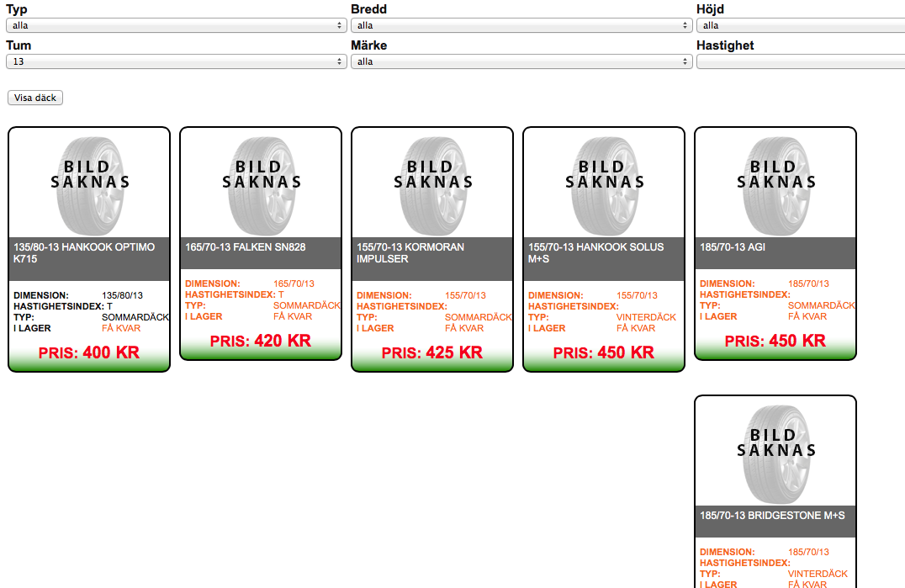
Task: Click the Visa däck button
Action: click(35, 98)
